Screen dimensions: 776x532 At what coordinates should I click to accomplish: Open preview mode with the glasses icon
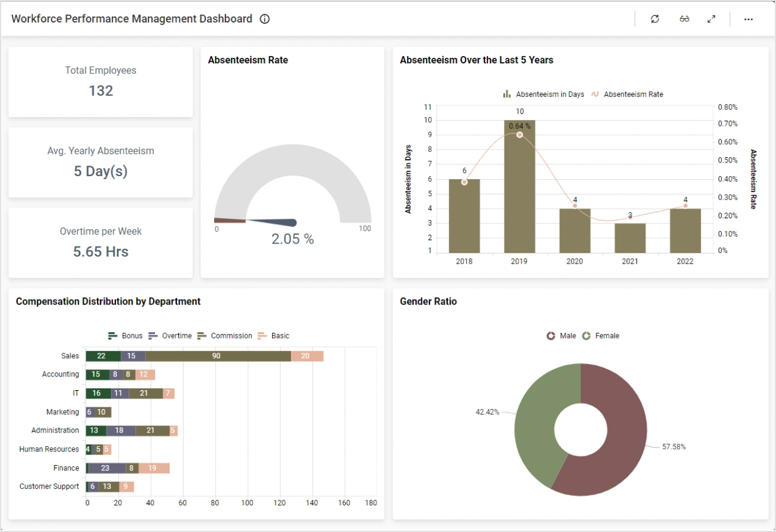[684, 19]
